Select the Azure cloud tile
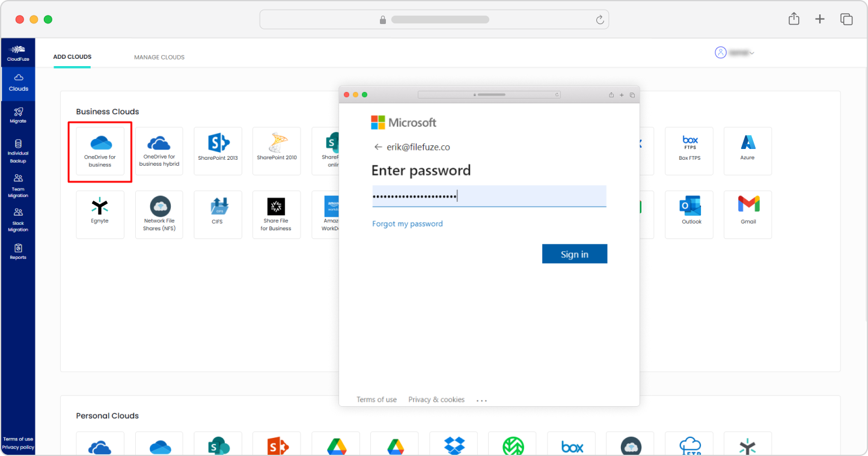The width and height of the screenshot is (868, 456). pyautogui.click(x=748, y=151)
